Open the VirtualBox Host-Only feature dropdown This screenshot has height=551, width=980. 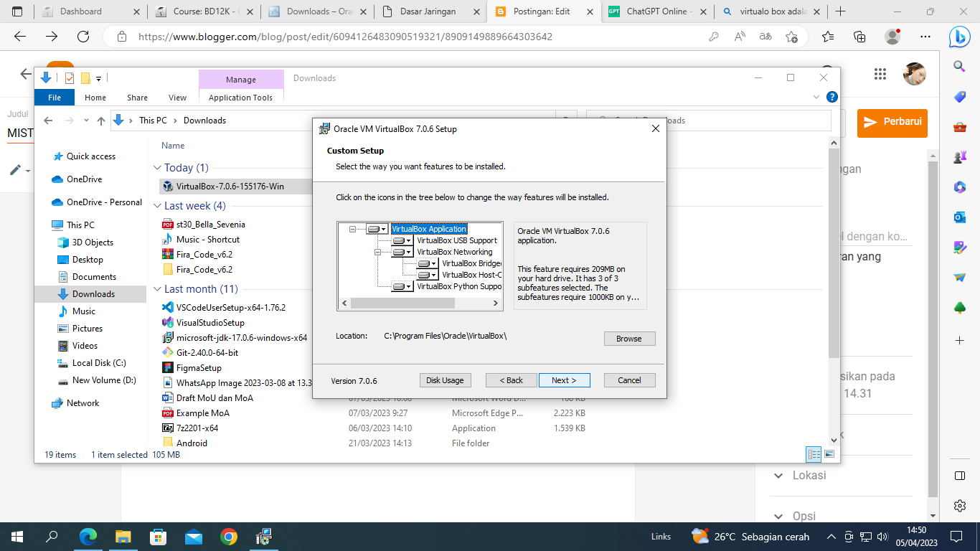[427, 275]
